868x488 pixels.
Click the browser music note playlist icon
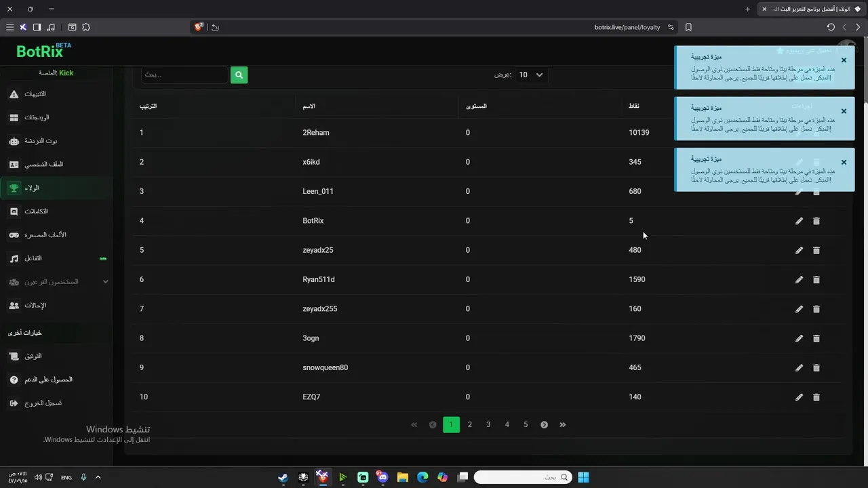(51, 27)
